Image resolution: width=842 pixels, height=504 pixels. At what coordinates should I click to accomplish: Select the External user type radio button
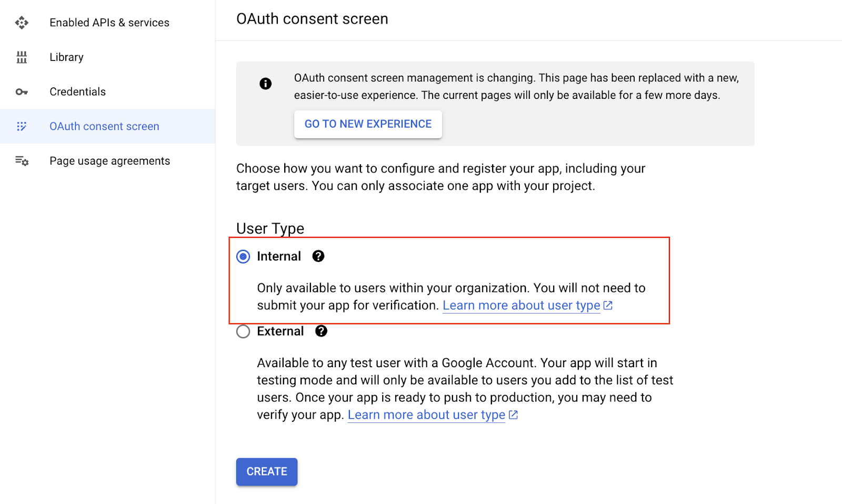pos(243,331)
